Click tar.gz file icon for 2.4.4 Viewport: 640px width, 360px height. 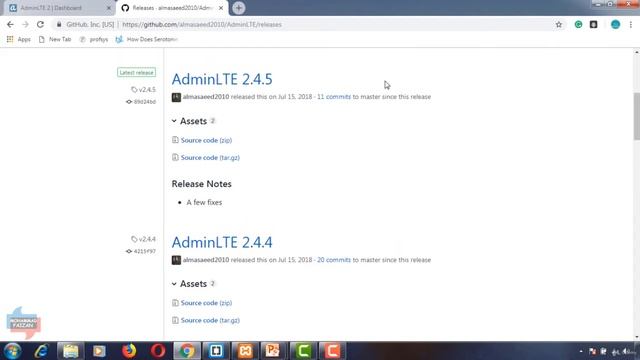pyautogui.click(x=175, y=320)
